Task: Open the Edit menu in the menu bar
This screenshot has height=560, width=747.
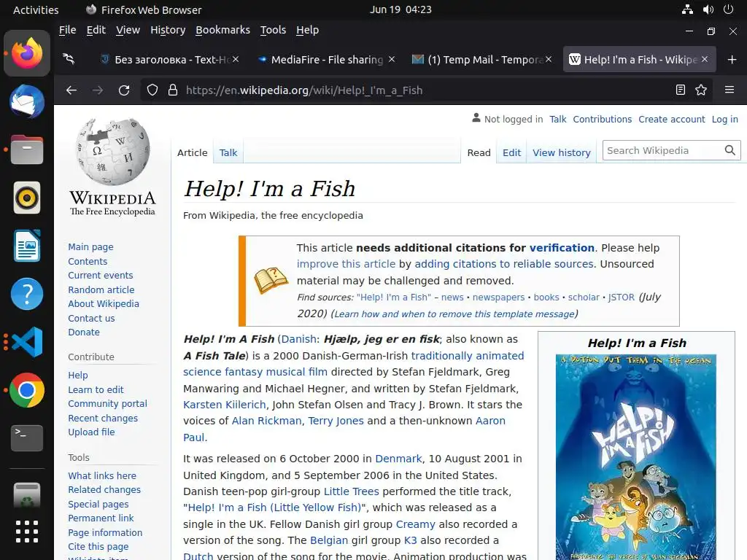Action: [96, 30]
